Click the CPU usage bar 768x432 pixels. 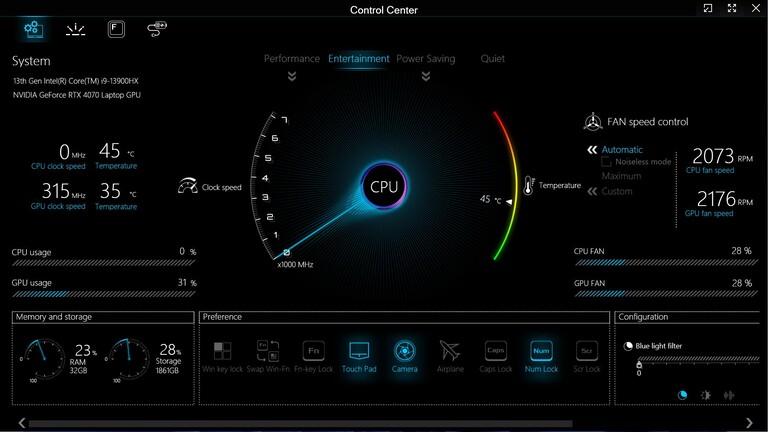click(103, 263)
